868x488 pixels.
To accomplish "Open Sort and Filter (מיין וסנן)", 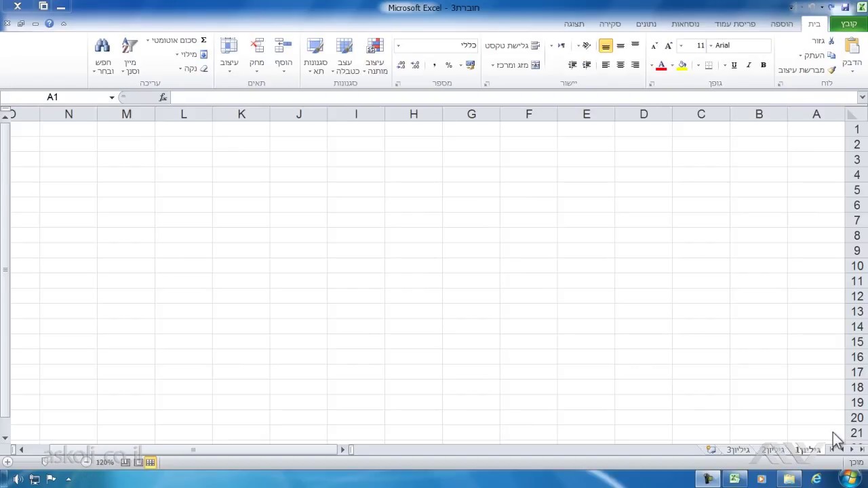I will [x=130, y=56].
